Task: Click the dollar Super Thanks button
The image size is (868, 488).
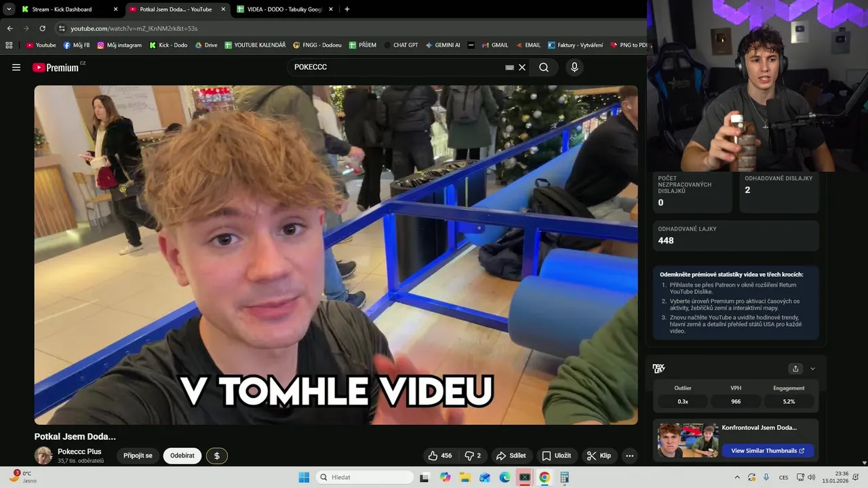Action: point(217,455)
